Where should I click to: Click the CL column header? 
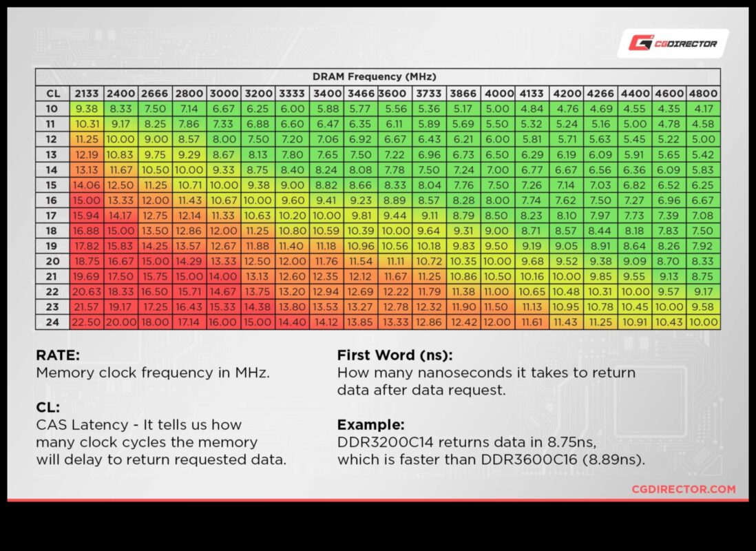click(x=53, y=93)
